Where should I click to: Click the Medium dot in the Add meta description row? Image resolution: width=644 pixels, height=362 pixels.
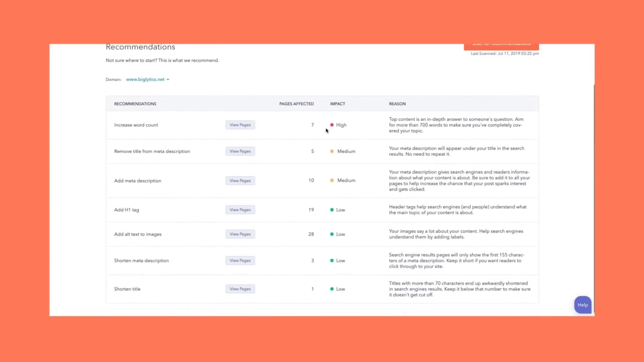(x=332, y=180)
